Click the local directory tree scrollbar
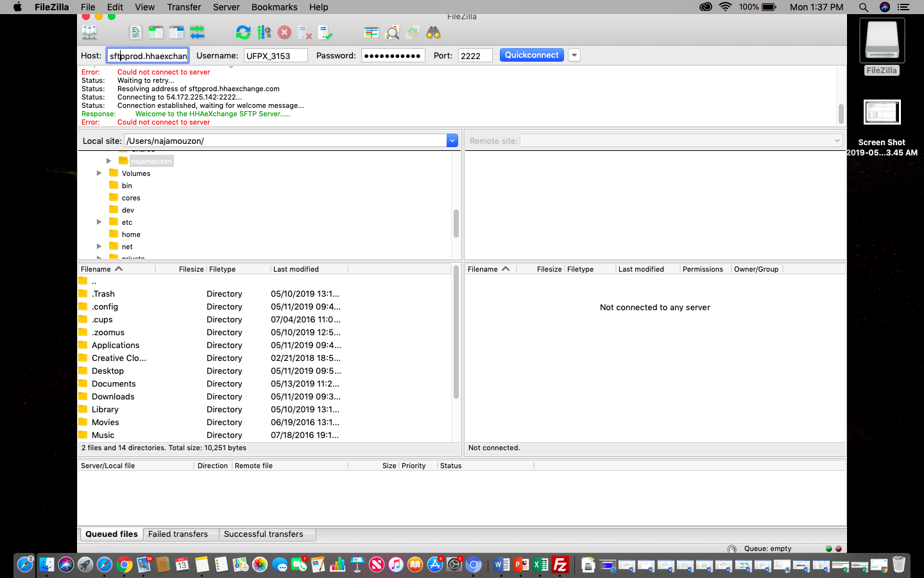The height and width of the screenshot is (578, 924). 456,223
